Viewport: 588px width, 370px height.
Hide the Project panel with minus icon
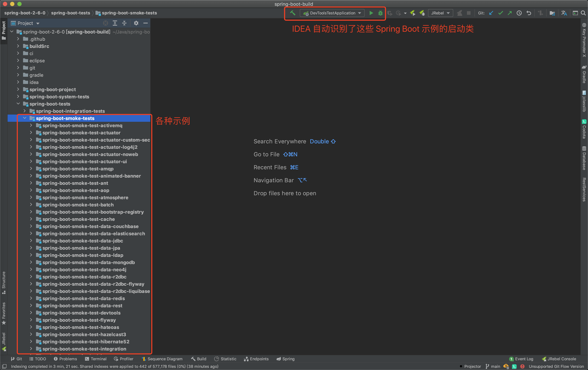[146, 23]
